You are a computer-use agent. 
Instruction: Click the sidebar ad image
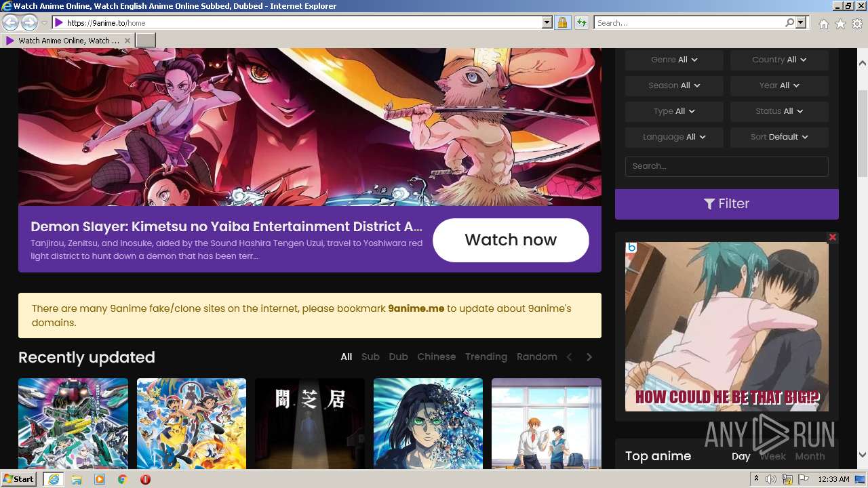tap(727, 327)
